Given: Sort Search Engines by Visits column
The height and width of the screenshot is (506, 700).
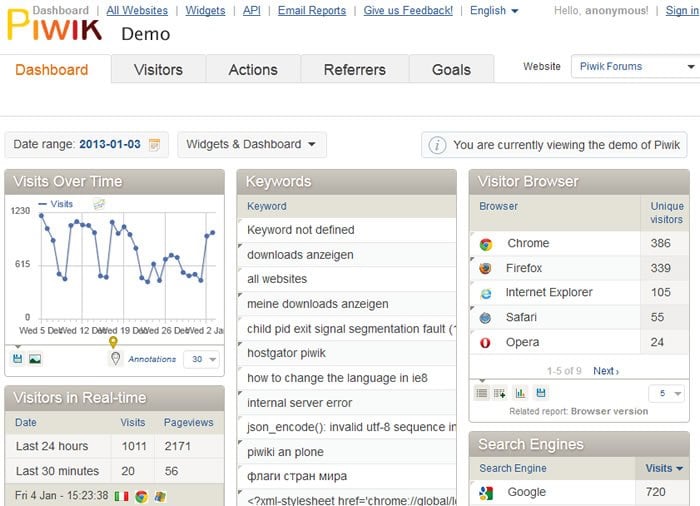Looking at the screenshot, I should tap(663, 468).
